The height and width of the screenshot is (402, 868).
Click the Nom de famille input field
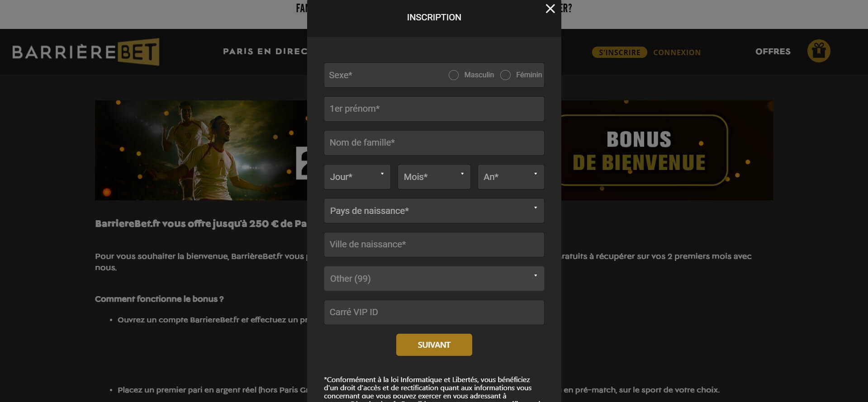[434, 143]
